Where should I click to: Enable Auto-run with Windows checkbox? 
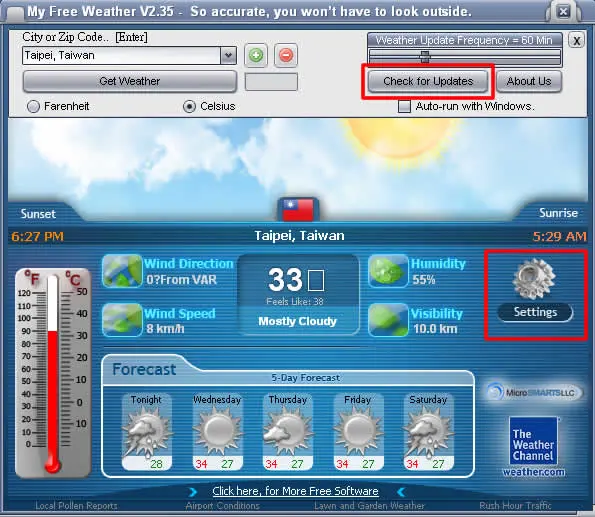(x=404, y=106)
